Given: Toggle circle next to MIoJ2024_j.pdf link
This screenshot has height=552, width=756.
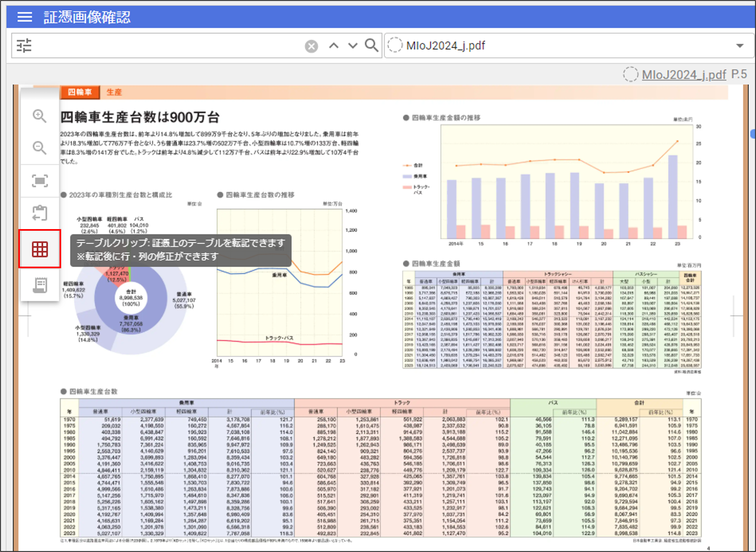Looking at the screenshot, I should (x=630, y=74).
